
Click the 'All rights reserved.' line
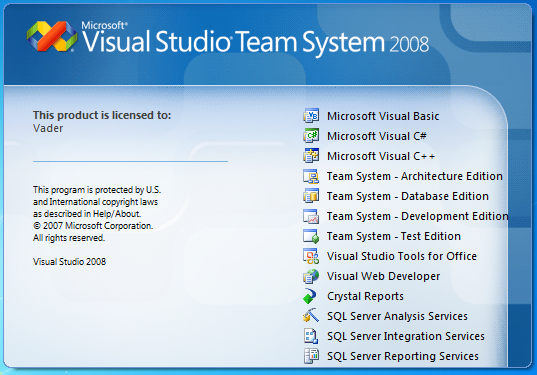(69, 238)
